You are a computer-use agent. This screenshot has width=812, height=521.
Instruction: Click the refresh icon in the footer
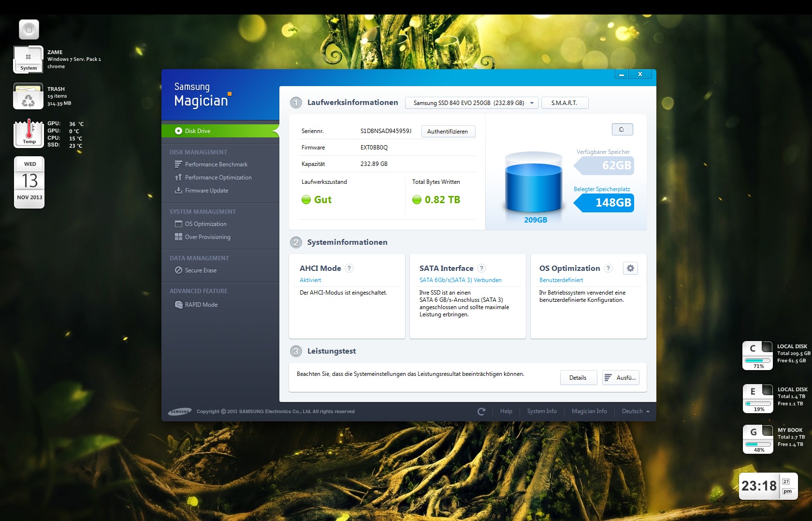(x=481, y=412)
